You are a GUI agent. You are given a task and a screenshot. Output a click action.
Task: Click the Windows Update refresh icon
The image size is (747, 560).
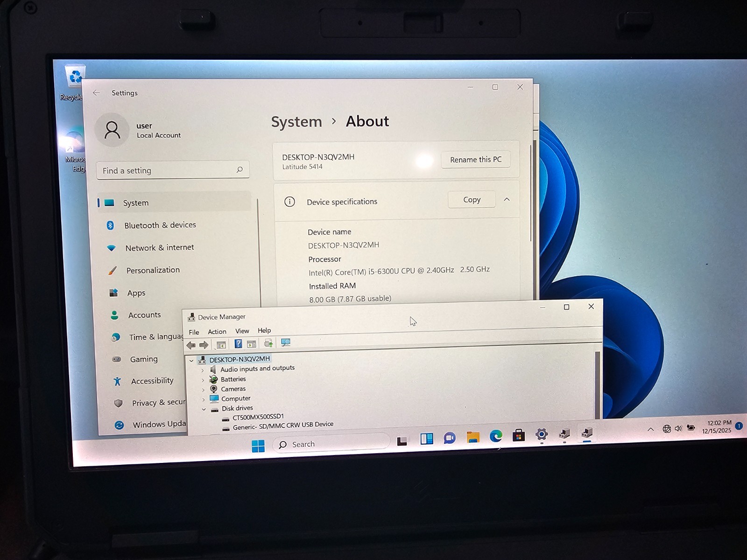click(x=120, y=425)
